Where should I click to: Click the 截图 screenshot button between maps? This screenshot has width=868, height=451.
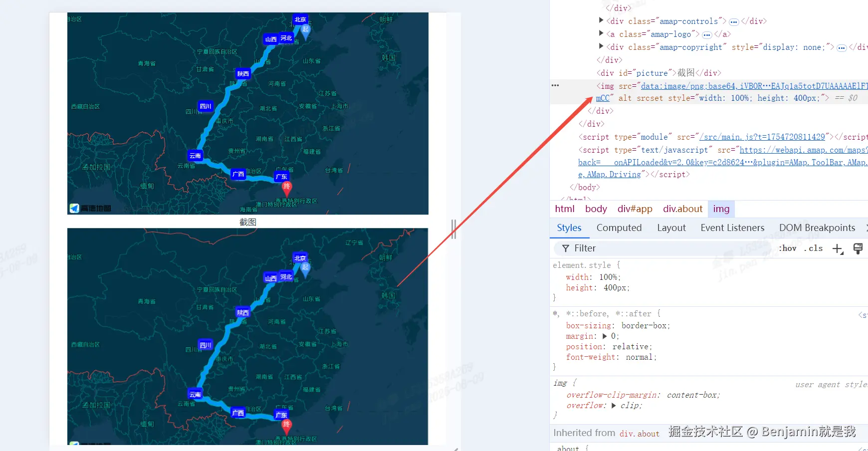[248, 222]
